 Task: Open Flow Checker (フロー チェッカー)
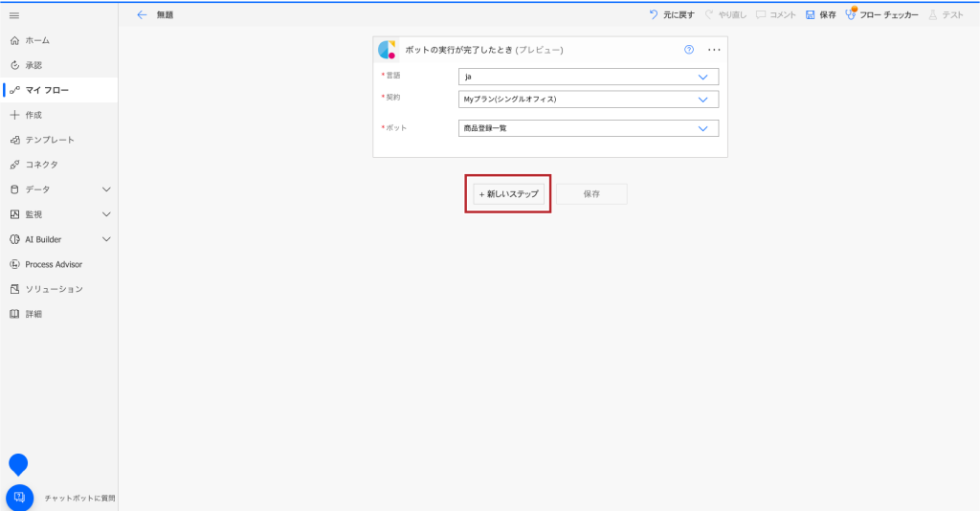(881, 14)
